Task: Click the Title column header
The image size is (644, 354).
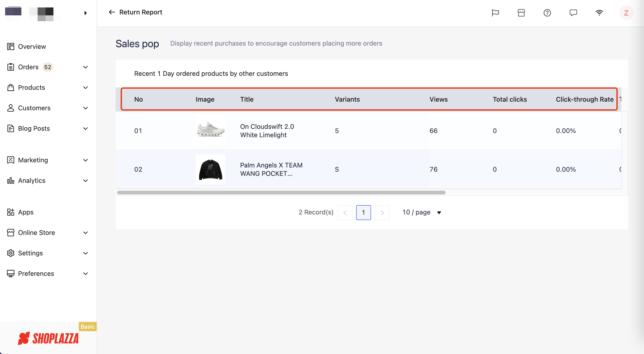Action: click(247, 99)
